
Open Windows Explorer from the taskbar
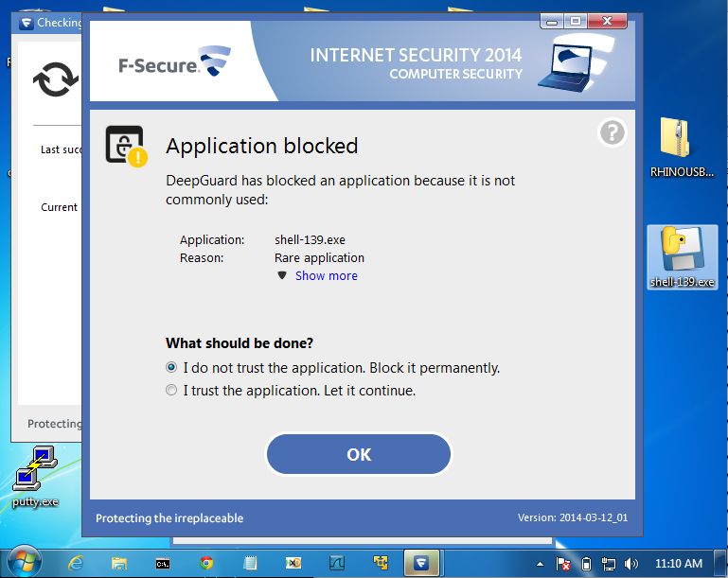(x=119, y=563)
